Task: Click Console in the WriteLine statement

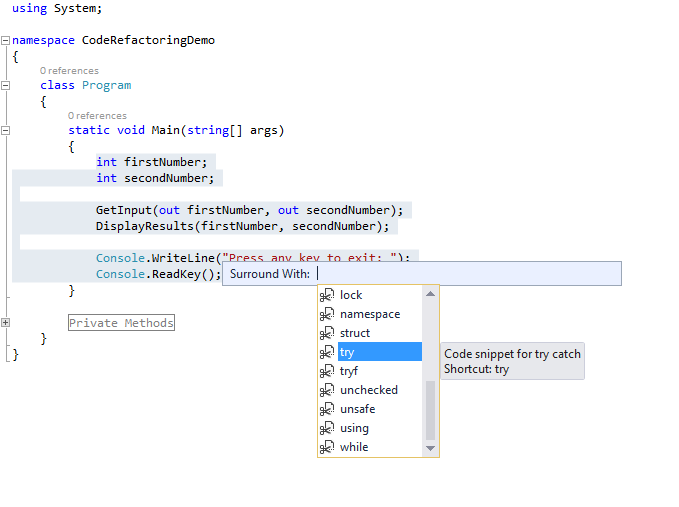Action: [120, 258]
